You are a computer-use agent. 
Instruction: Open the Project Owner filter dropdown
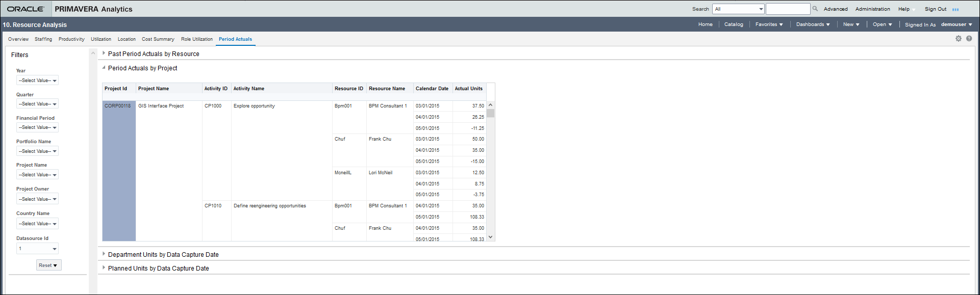tap(37, 199)
